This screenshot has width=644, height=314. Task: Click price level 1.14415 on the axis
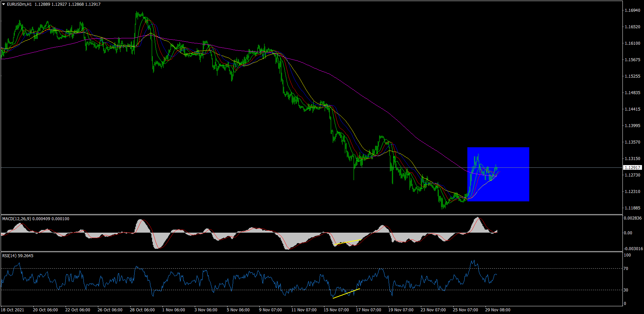(632, 109)
